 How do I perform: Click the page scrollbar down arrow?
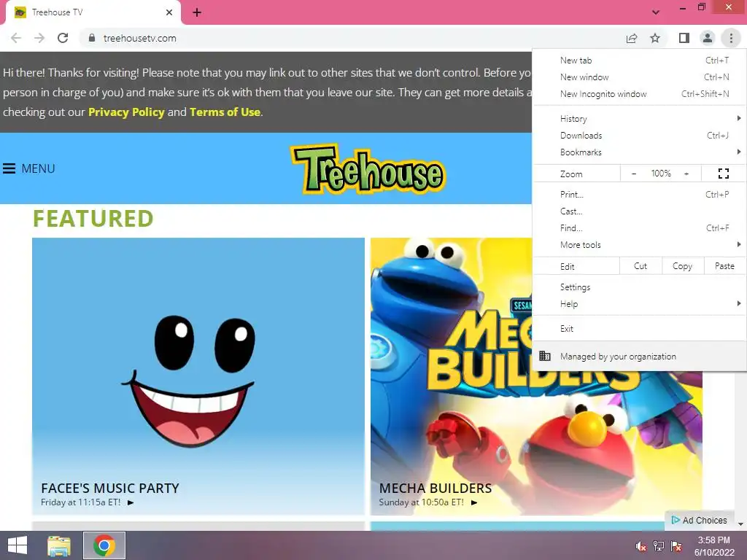pyautogui.click(x=741, y=524)
